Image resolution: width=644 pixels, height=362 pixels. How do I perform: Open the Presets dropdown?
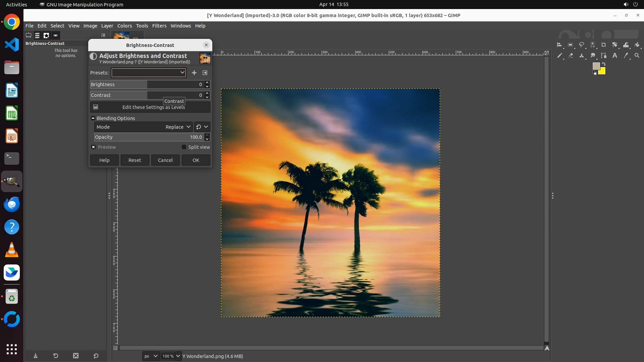pos(149,73)
